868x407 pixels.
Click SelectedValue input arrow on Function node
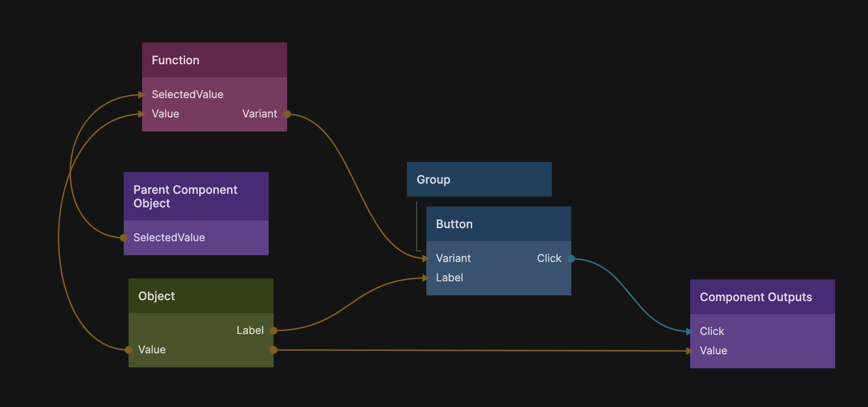point(142,95)
